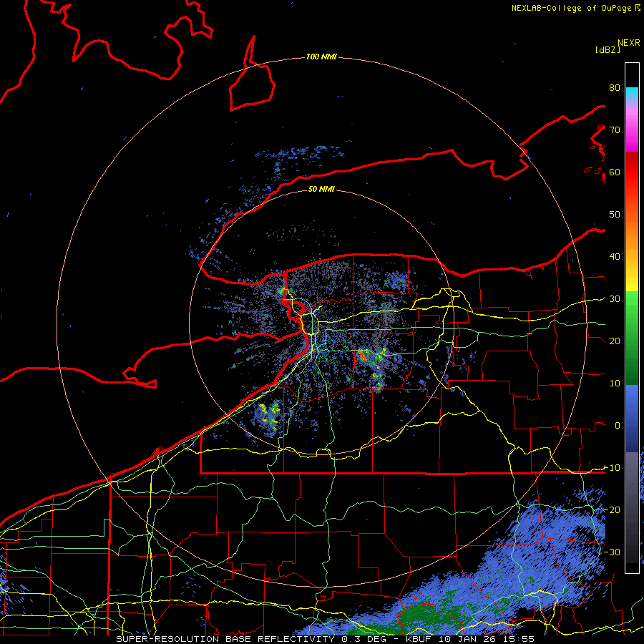Click the 60 dBZ scale value
The width and height of the screenshot is (644, 644).
(x=615, y=172)
